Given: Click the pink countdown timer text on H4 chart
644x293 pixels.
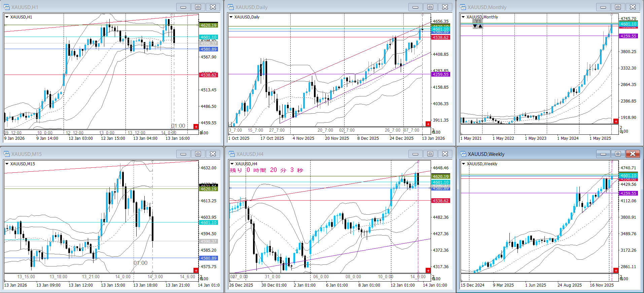Looking at the screenshot, I should point(266,170).
